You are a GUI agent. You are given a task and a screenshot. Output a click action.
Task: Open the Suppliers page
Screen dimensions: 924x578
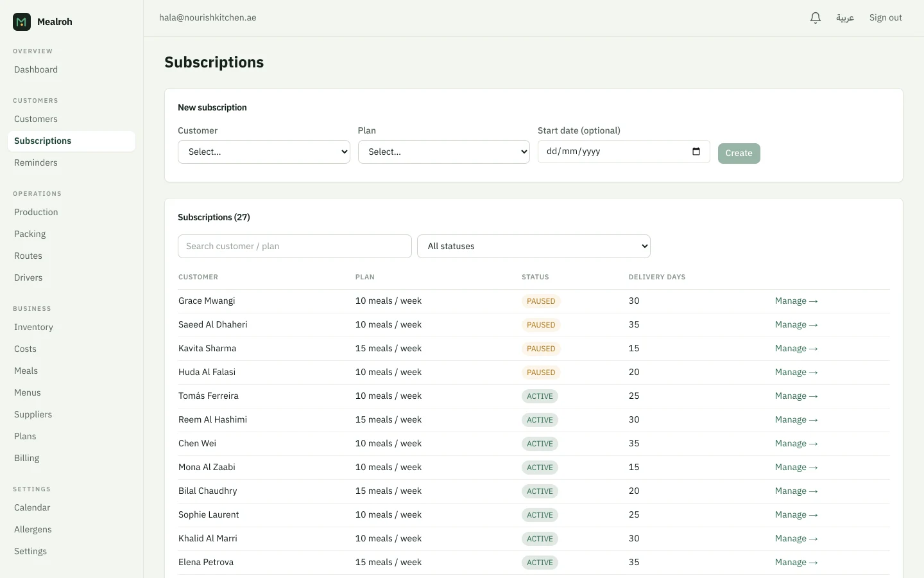(33, 414)
